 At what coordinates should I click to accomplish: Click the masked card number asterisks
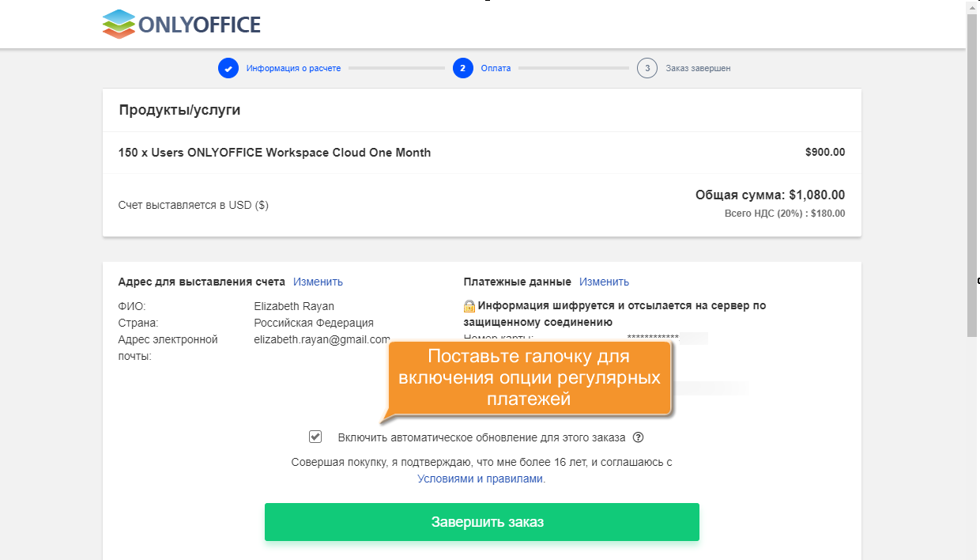click(x=653, y=339)
